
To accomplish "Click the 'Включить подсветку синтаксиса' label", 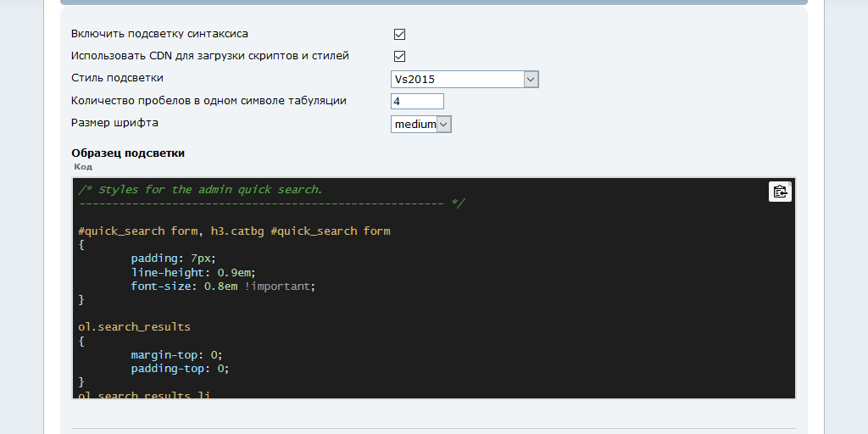I will point(159,34).
